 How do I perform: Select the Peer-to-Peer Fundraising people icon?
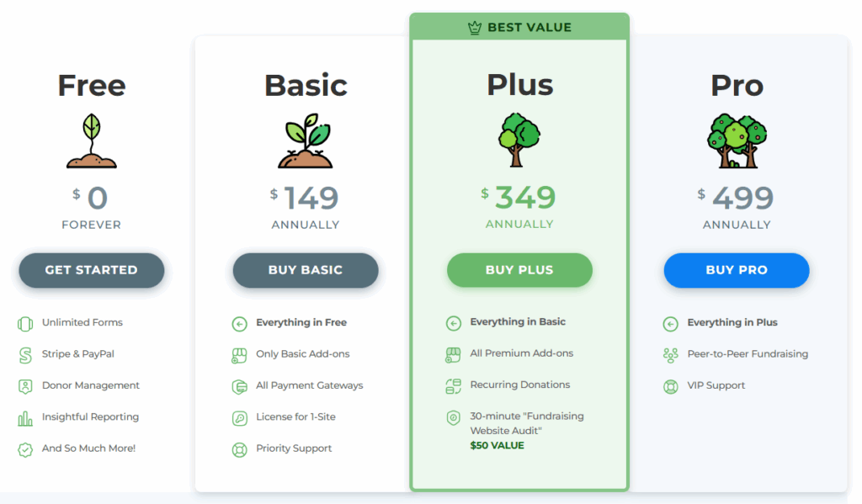pos(671,354)
